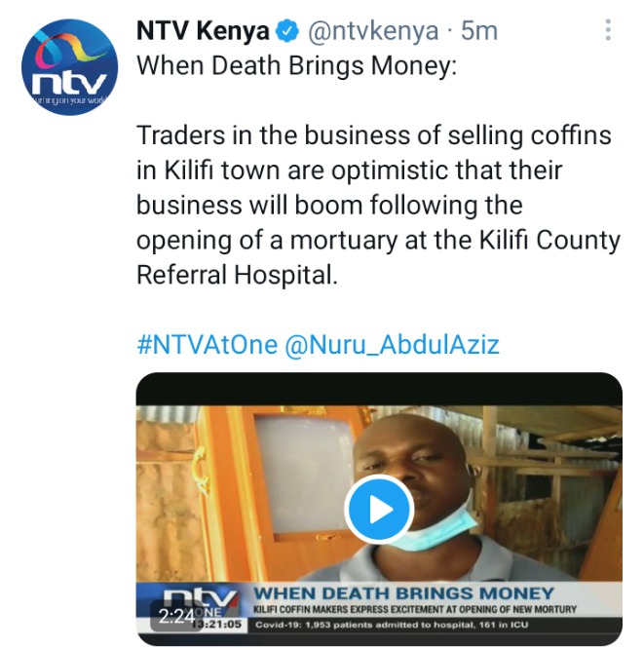The height and width of the screenshot is (648, 644).
Task: Click the WHEN DEATH BRINGS MONEY video banner
Action: (x=403, y=593)
